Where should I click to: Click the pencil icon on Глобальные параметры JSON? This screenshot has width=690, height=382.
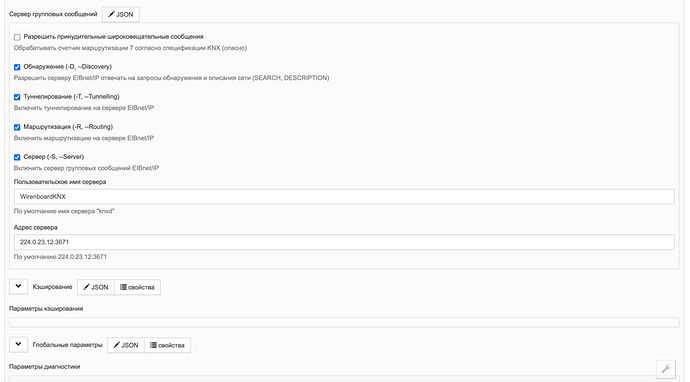coord(116,345)
